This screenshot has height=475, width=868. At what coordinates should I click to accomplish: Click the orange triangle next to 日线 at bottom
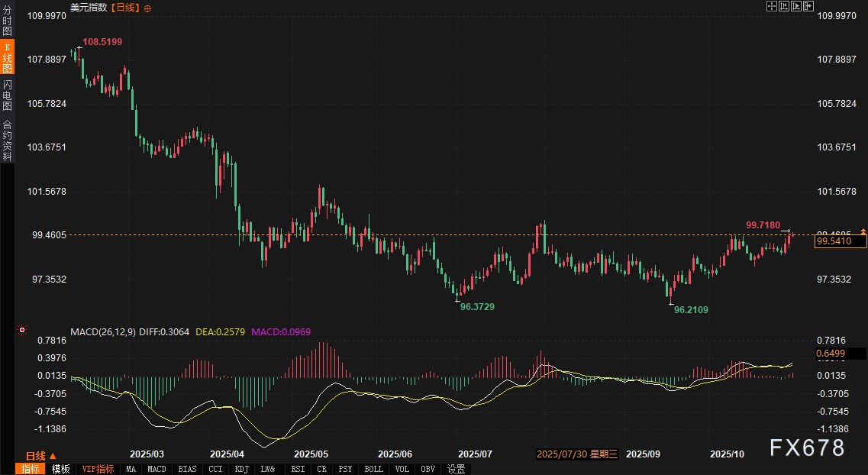52,456
